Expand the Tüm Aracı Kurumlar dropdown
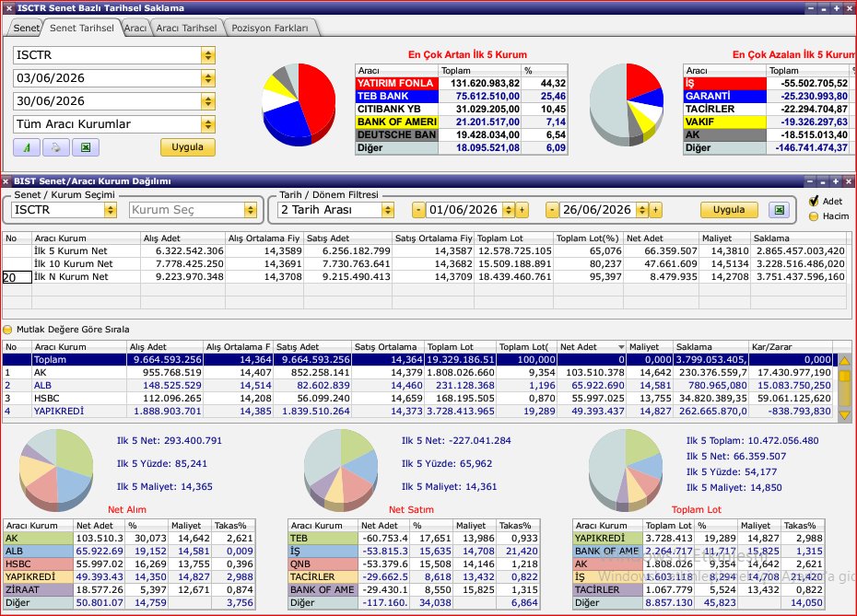 tap(207, 124)
